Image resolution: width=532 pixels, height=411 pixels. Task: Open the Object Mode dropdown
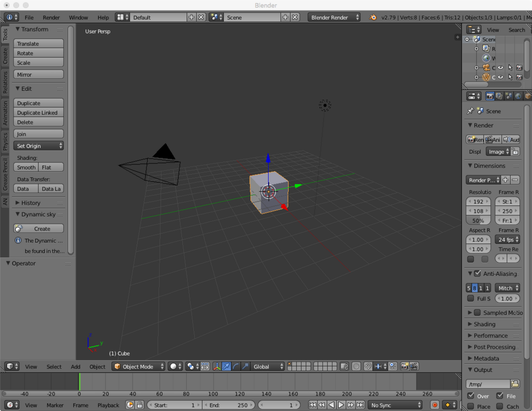pos(138,366)
